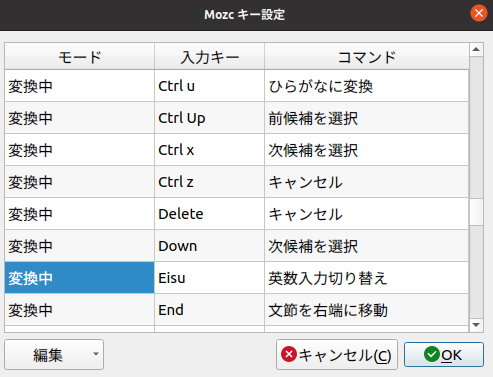Click the 英数入力切り替え command cell

pyautogui.click(x=367, y=278)
